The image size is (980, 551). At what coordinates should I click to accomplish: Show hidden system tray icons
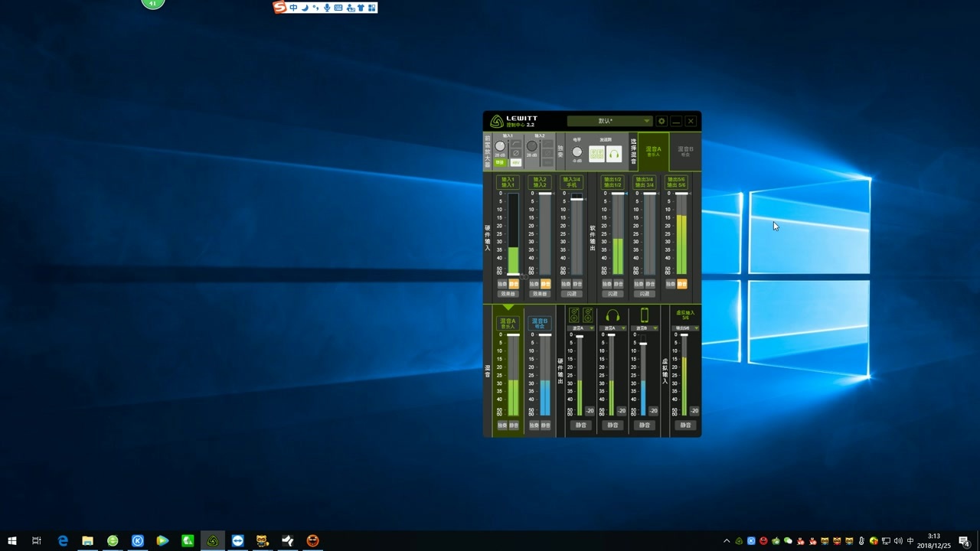coord(727,540)
